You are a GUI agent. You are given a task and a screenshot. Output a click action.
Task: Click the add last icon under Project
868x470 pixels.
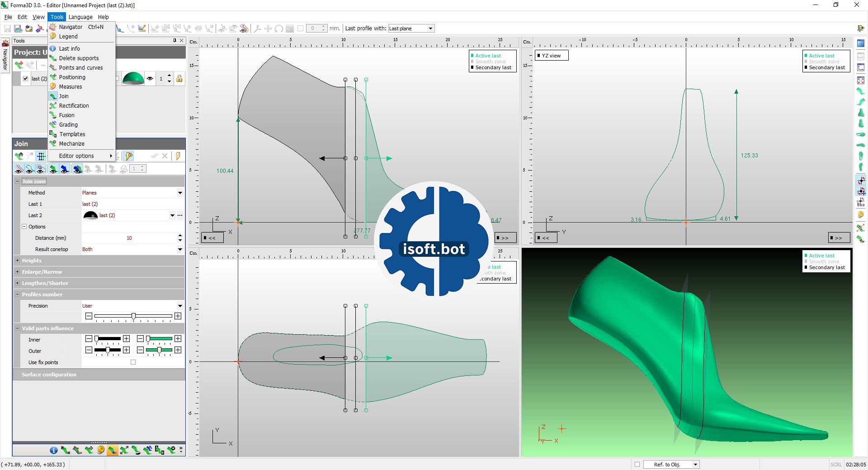pos(19,65)
